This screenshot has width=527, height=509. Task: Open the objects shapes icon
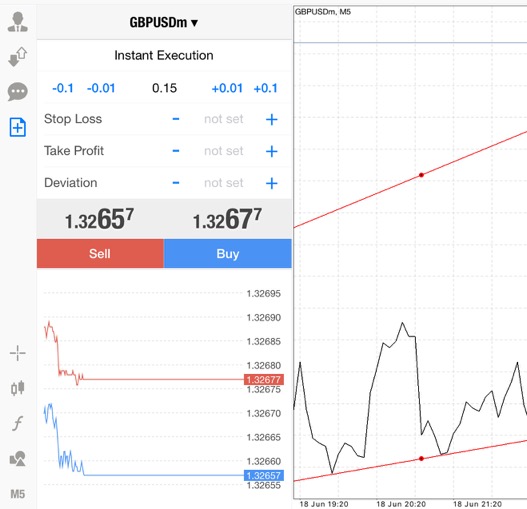click(17, 458)
